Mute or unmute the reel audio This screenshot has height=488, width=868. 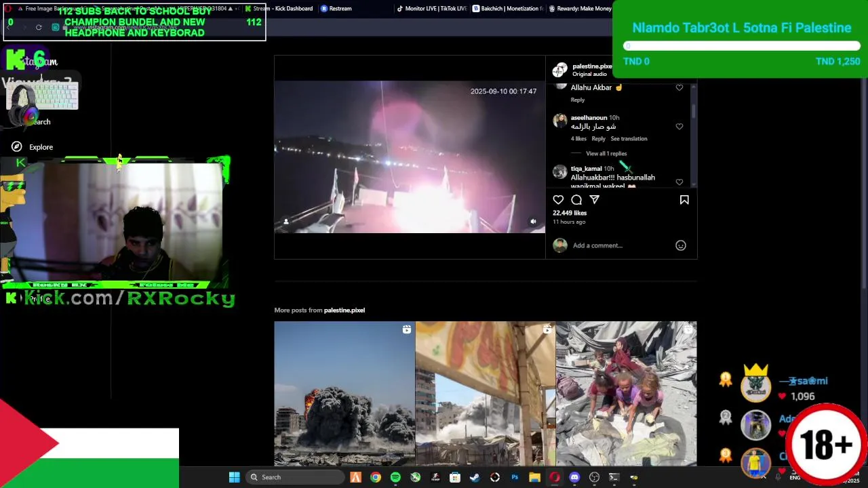click(x=533, y=222)
